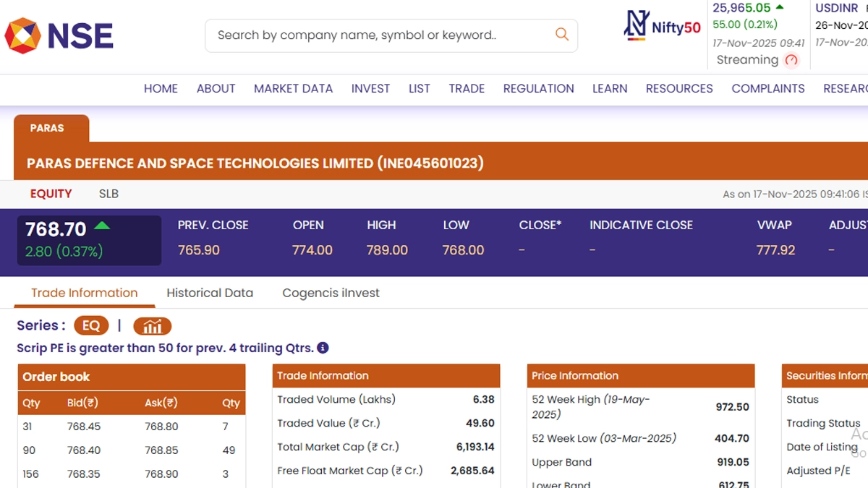The image size is (868, 488).
Task: Select the EQUITY segment
Action: coord(51,194)
